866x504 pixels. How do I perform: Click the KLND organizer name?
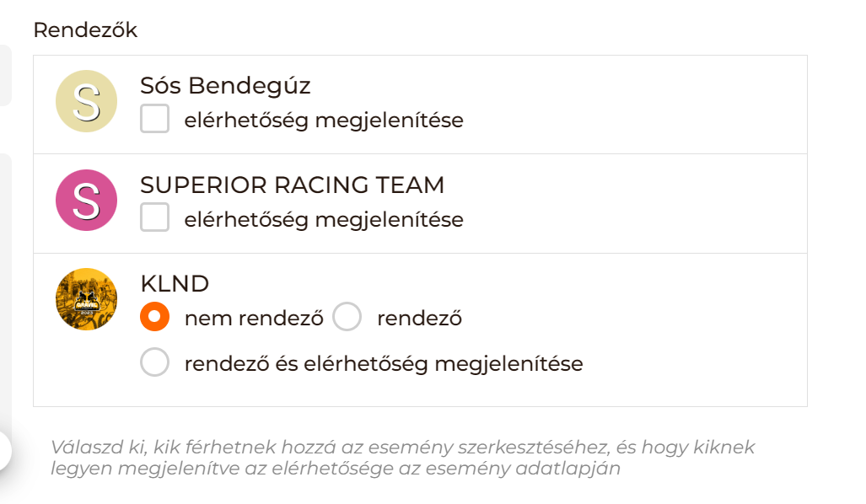tap(175, 283)
